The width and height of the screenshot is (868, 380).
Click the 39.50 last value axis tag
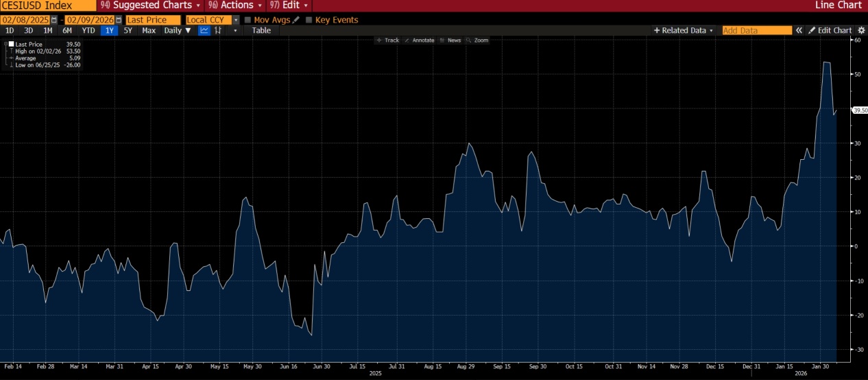click(x=860, y=110)
